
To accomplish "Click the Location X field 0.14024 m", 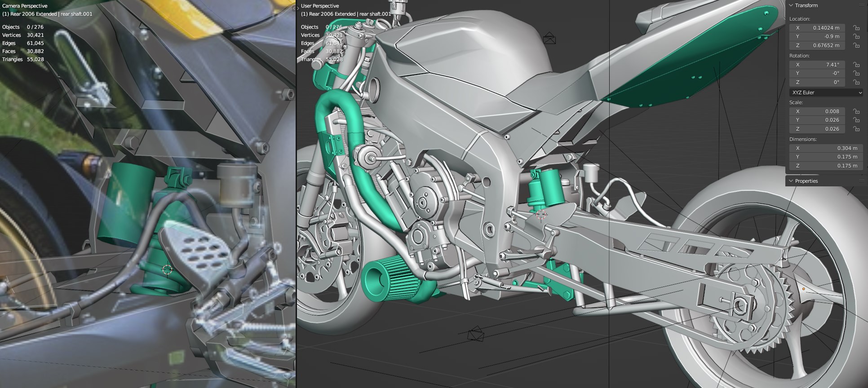I will pyautogui.click(x=817, y=28).
